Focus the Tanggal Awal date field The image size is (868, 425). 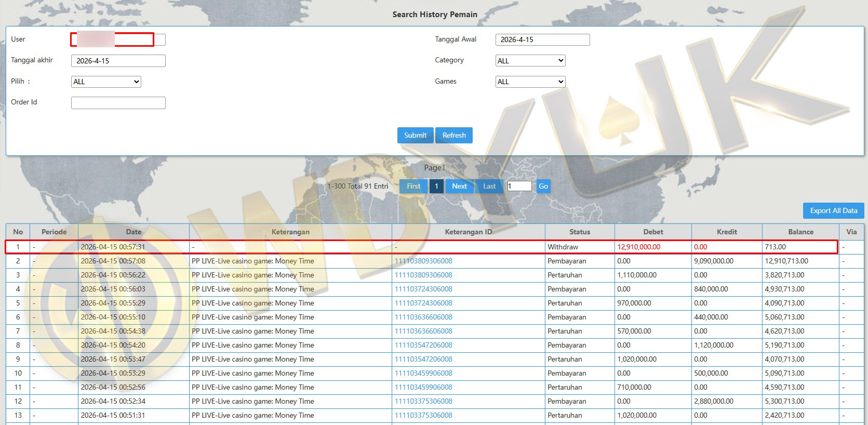click(x=542, y=39)
